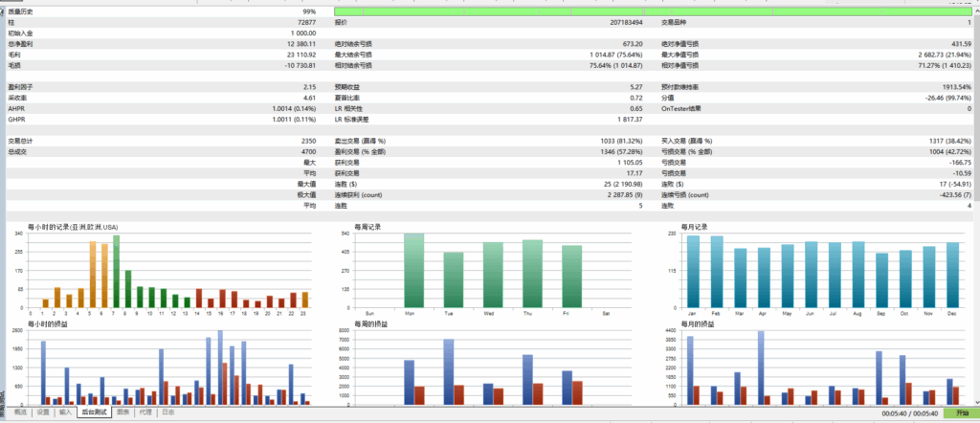Open the 设置 tab

[43, 412]
